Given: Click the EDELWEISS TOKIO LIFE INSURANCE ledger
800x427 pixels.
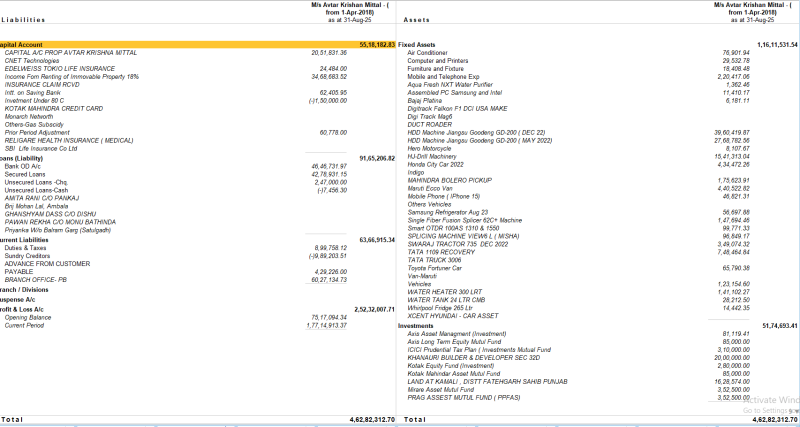Looking at the screenshot, I should click(x=59, y=68).
